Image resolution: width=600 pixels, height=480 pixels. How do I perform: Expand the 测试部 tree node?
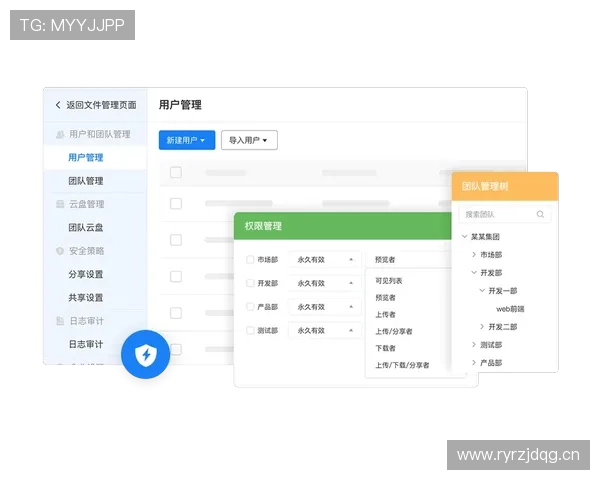(x=474, y=344)
